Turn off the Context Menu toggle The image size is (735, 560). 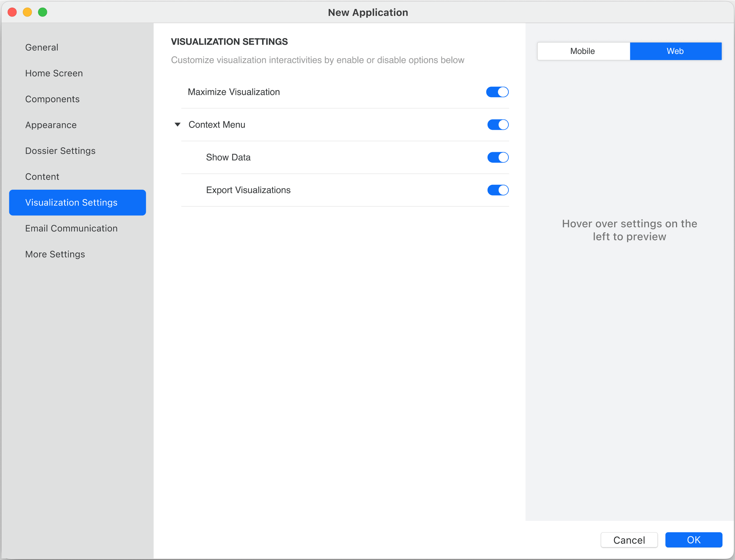(x=497, y=124)
